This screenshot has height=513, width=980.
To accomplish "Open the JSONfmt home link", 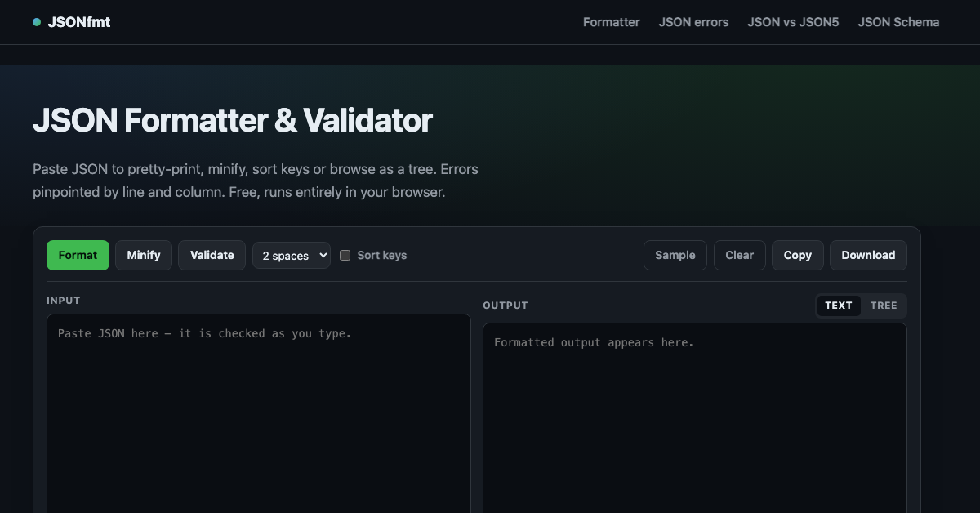I will [x=72, y=22].
